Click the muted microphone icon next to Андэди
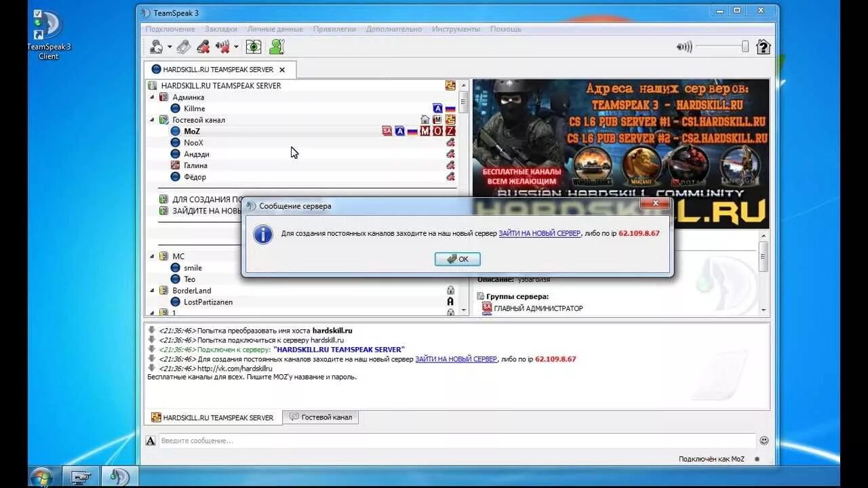The width and height of the screenshot is (868, 488). coord(450,154)
